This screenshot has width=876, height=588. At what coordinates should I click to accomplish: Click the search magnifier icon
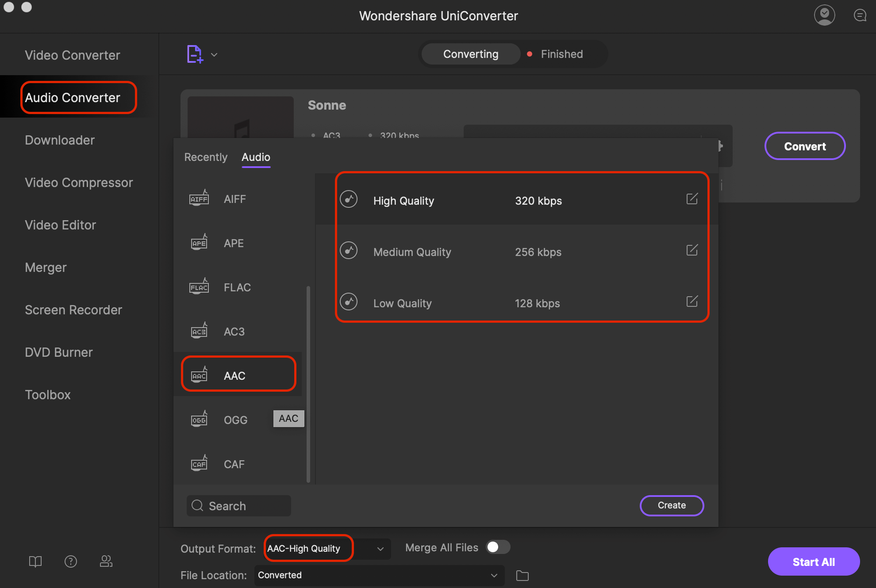[x=197, y=505]
